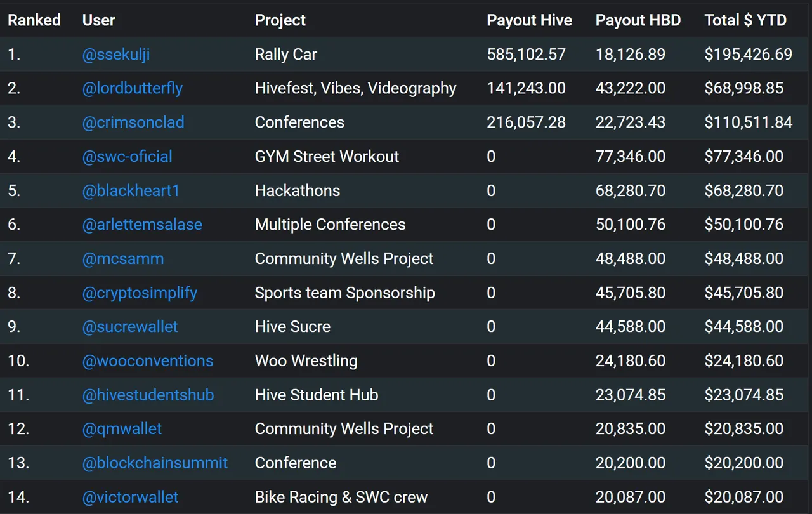Screen dimensions: 812x514
Task: Select the 48,488.00 Payout HBD value
Action: (631, 259)
